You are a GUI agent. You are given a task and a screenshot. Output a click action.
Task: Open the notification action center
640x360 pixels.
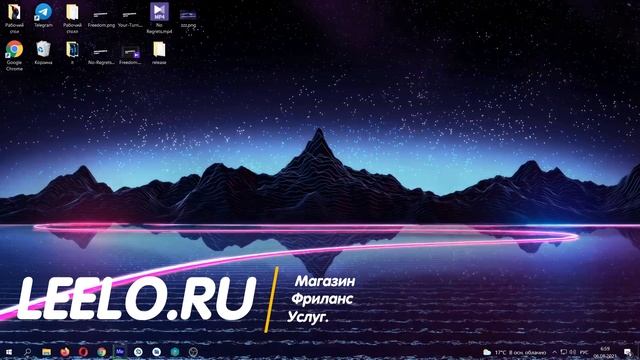click(x=627, y=352)
